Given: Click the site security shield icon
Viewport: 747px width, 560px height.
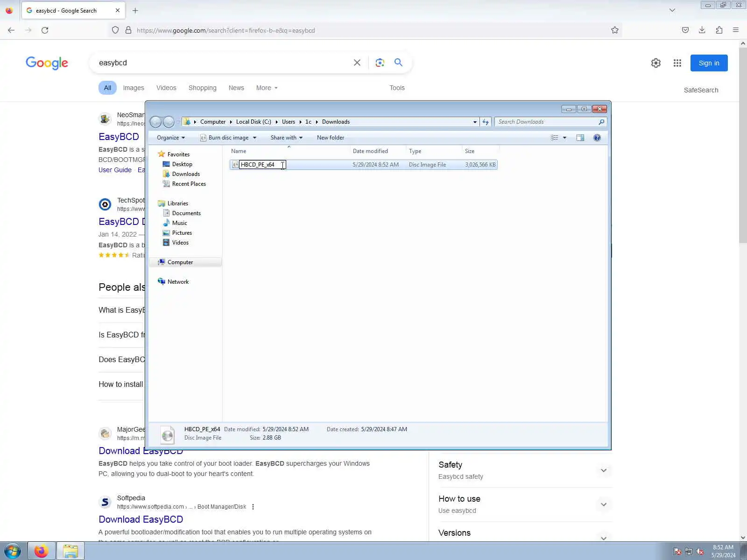Looking at the screenshot, I should click(x=115, y=30).
